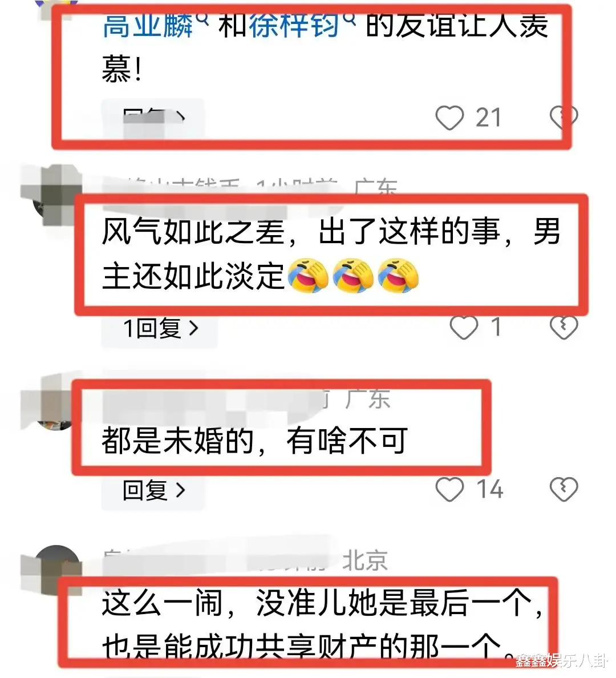Dislike the 都是未婚的 comment
Image resolution: width=616 pixels, height=678 pixels.
click(x=564, y=490)
